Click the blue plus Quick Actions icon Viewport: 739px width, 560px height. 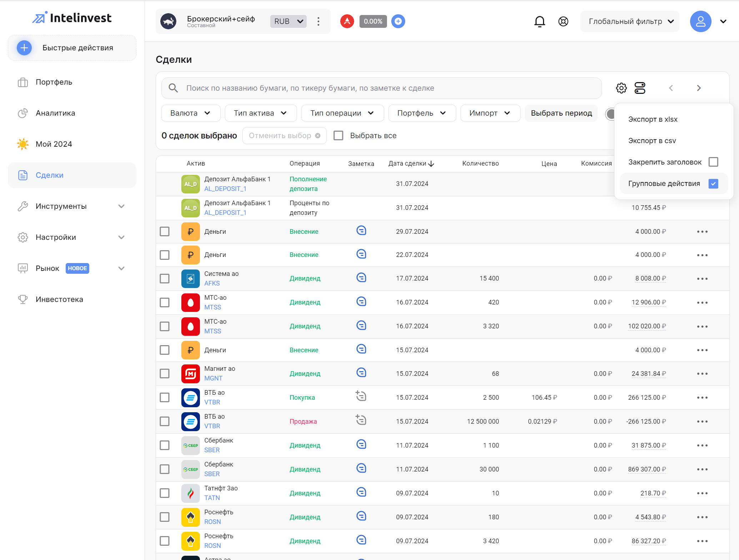coord(24,48)
